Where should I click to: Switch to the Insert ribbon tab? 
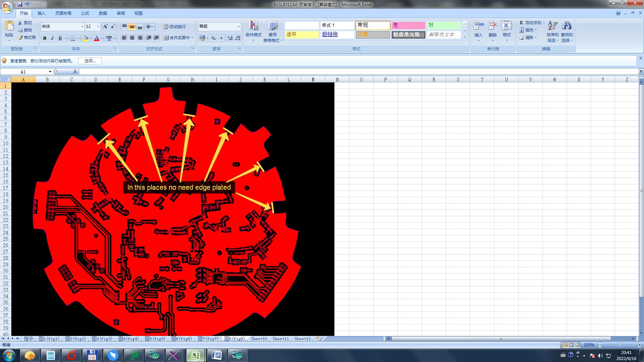(x=41, y=13)
